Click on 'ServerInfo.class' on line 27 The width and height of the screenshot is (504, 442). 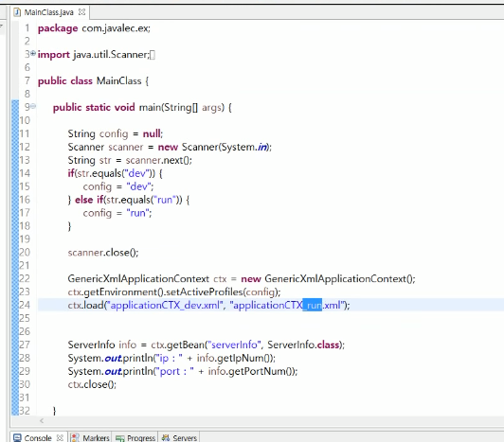click(303, 345)
